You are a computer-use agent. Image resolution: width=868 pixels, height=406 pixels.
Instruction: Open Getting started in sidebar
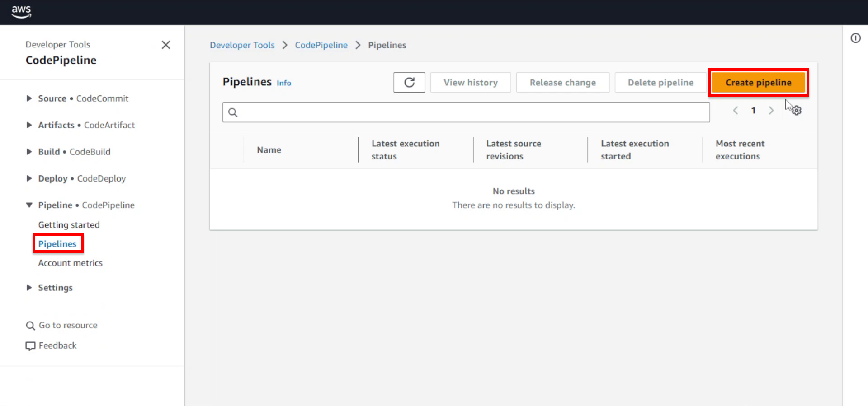point(69,225)
